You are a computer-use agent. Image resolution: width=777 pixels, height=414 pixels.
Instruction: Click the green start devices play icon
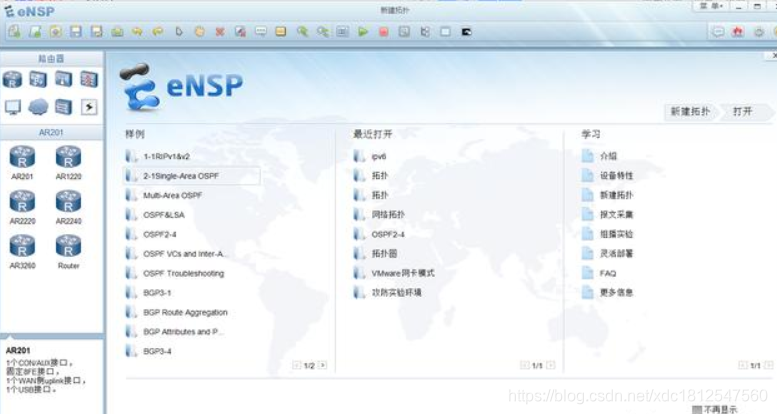[363, 32]
